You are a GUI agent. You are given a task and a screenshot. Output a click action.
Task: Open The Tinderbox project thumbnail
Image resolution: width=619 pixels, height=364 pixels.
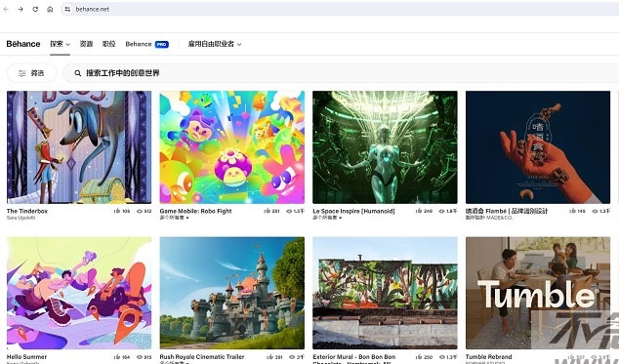79,147
